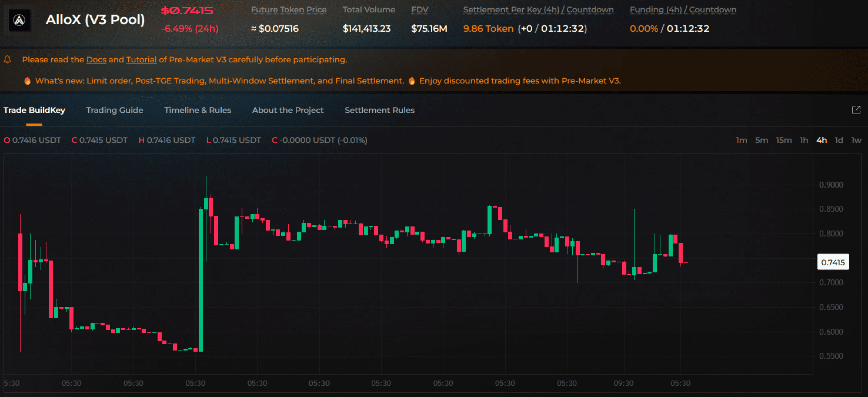Click the 0.00% funding rate value
Screen dimensions: 868x397
[x=644, y=28]
